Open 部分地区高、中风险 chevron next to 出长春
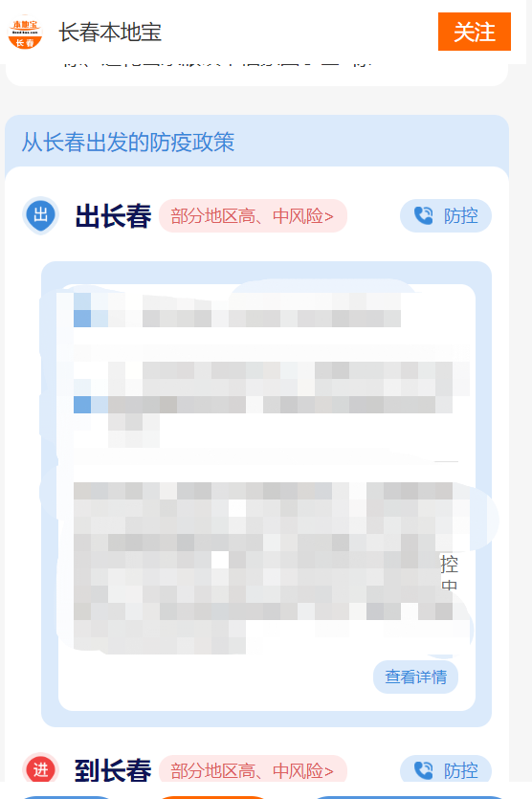This screenshot has width=532, height=799. click(253, 216)
